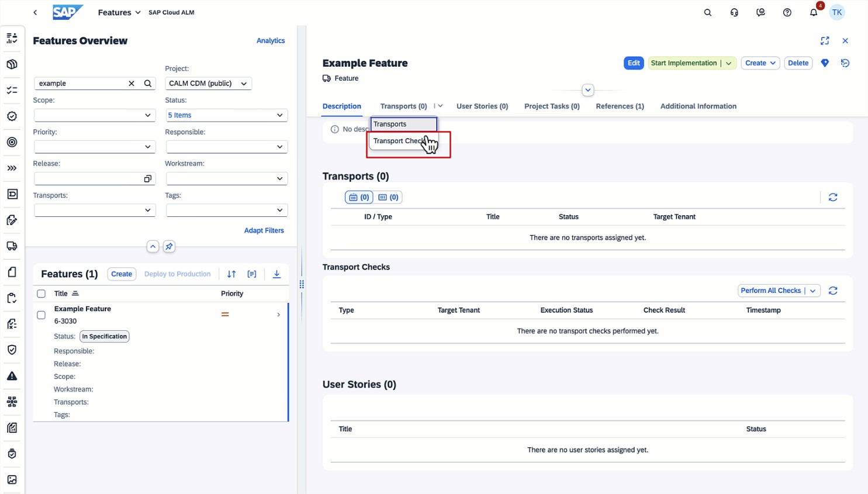Select Transport Checks from the dropdown menu

(400, 141)
